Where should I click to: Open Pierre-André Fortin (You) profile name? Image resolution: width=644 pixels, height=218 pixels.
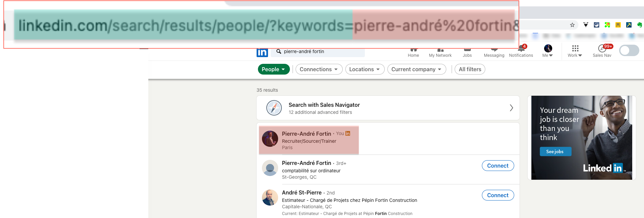[306, 134]
